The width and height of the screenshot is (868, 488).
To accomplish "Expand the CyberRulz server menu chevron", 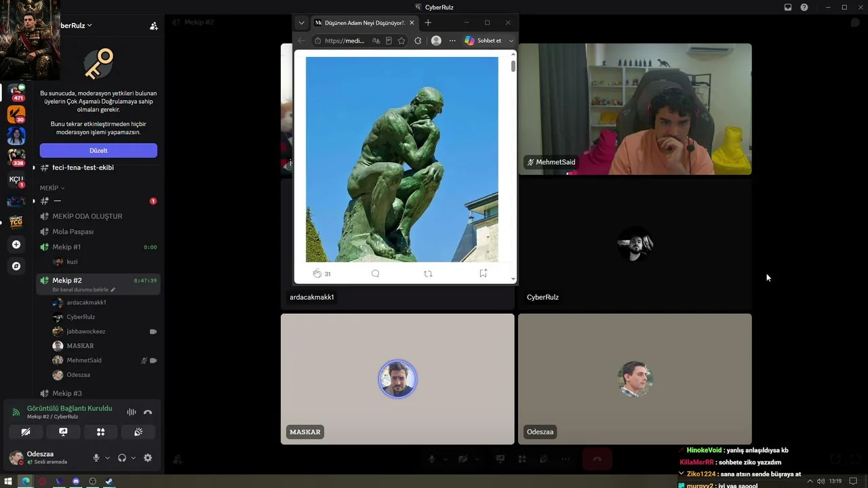I will pyautogui.click(x=90, y=26).
